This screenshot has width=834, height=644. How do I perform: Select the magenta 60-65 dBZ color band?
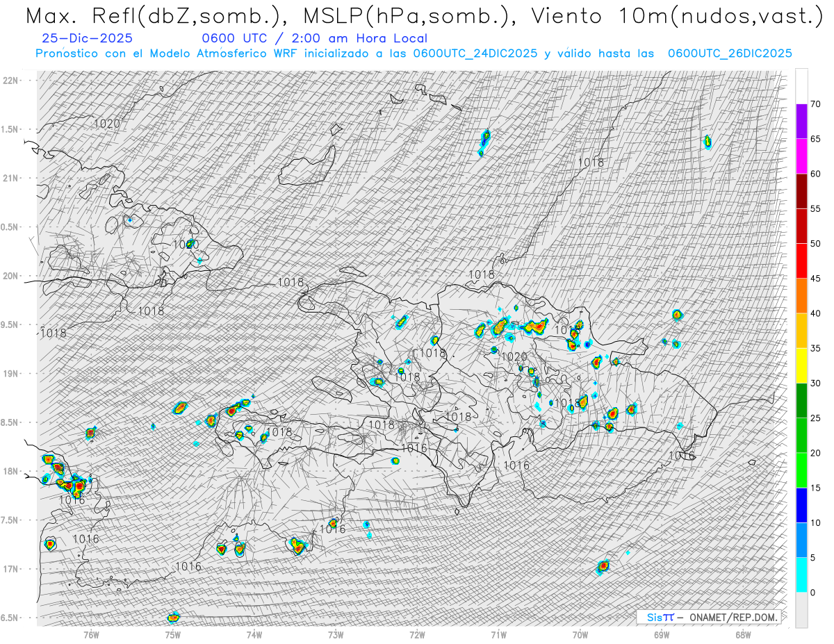[x=801, y=156]
